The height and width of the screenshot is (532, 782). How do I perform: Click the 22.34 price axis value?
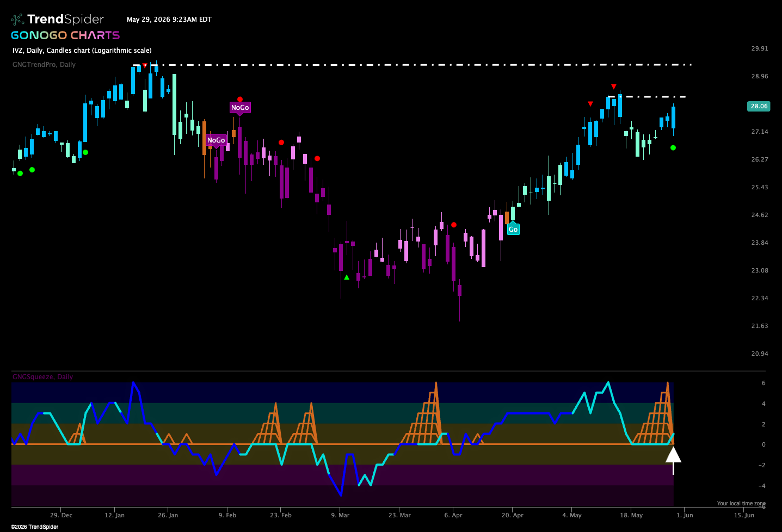pos(760,298)
